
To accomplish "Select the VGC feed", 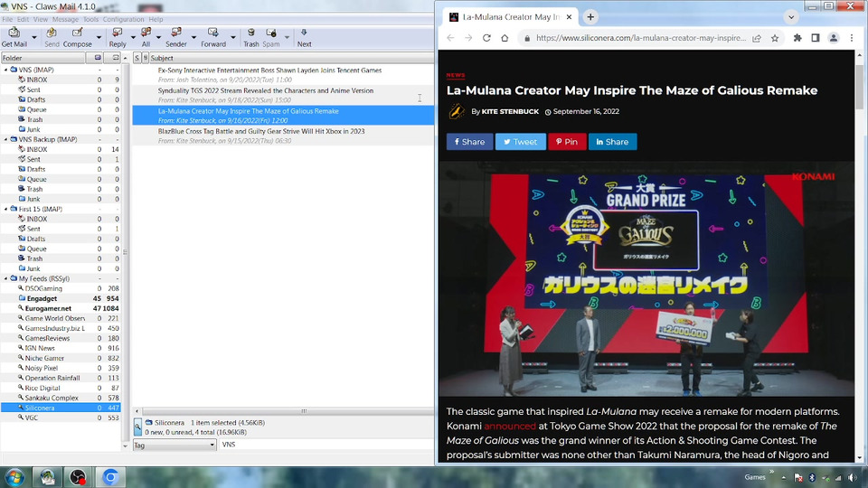I will point(32,418).
